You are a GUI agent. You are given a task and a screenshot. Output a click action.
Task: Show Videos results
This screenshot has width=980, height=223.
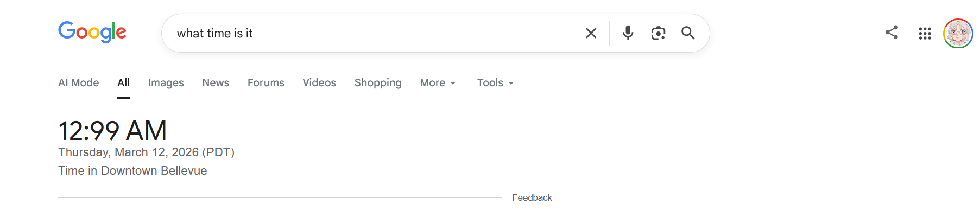coord(319,82)
